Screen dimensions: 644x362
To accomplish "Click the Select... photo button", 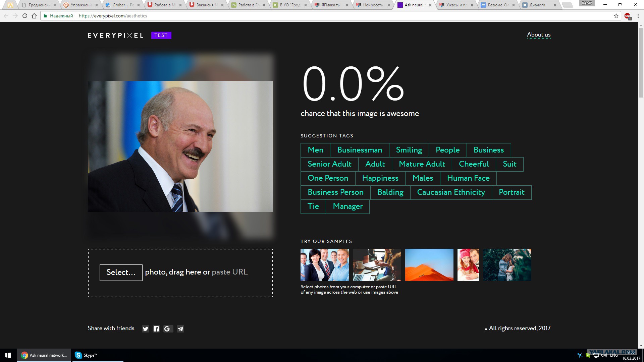I will pyautogui.click(x=121, y=273).
